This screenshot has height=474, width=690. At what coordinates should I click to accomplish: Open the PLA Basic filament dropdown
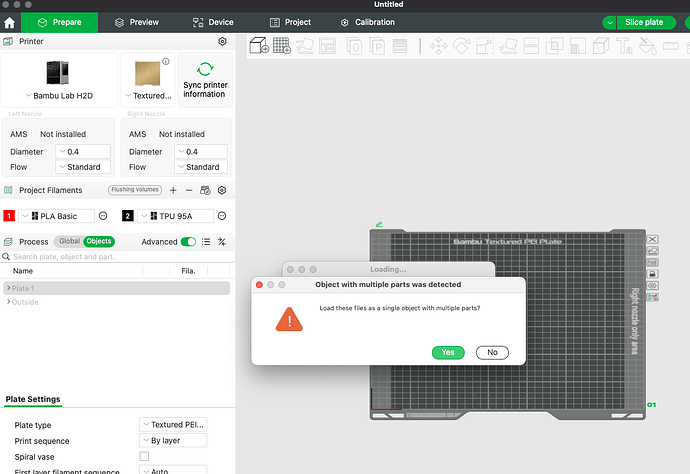(x=56, y=216)
